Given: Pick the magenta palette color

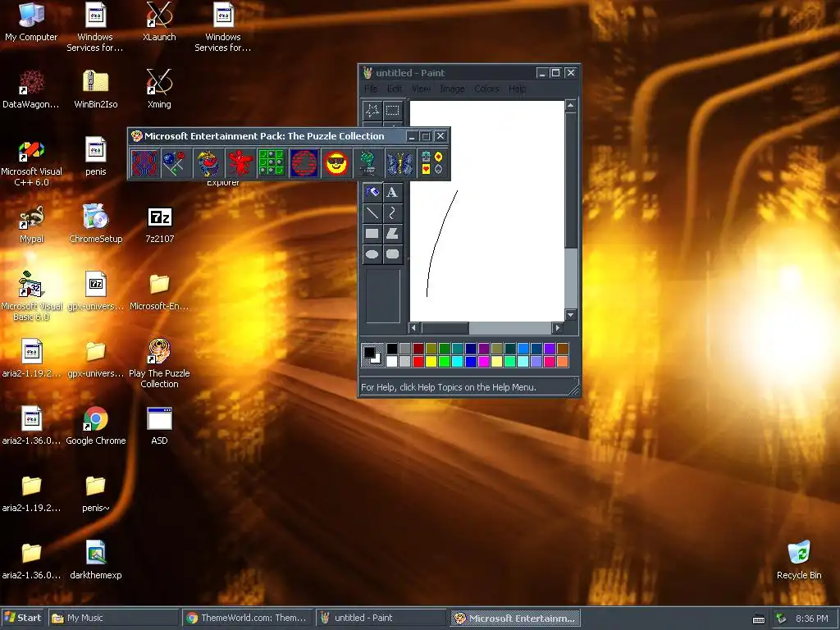Looking at the screenshot, I should click(x=483, y=362).
